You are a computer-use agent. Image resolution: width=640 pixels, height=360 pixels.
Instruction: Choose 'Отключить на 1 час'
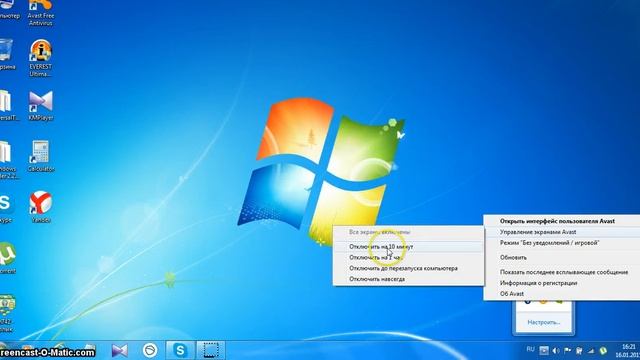[x=408, y=257]
